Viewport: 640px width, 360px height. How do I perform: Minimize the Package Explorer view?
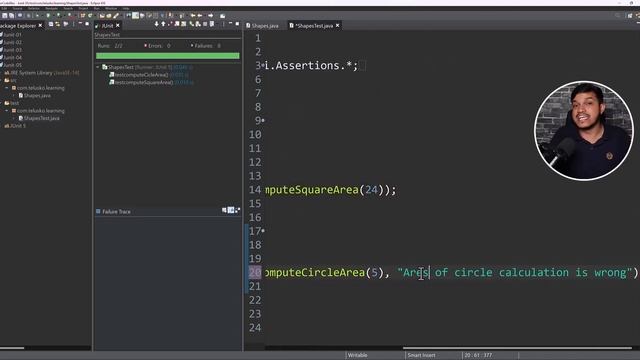pos(80,24)
